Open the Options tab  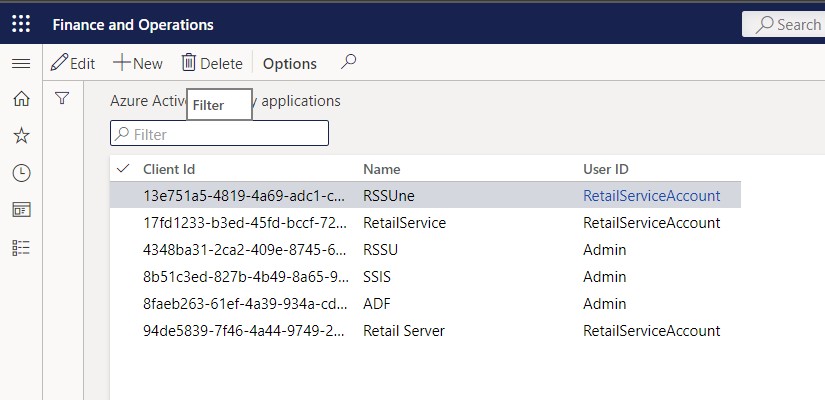[290, 64]
